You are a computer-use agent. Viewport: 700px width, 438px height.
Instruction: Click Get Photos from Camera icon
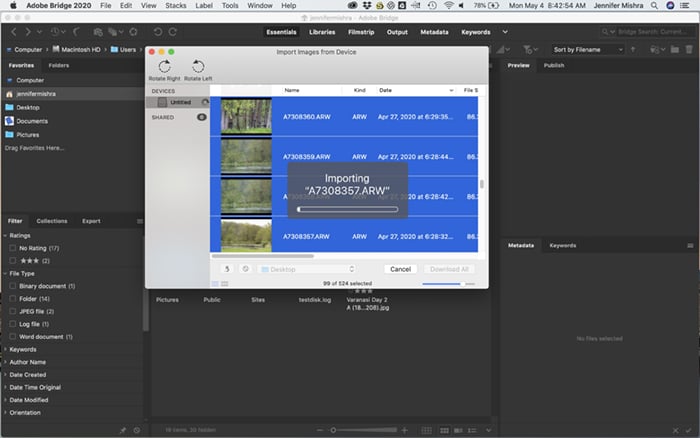click(98, 32)
